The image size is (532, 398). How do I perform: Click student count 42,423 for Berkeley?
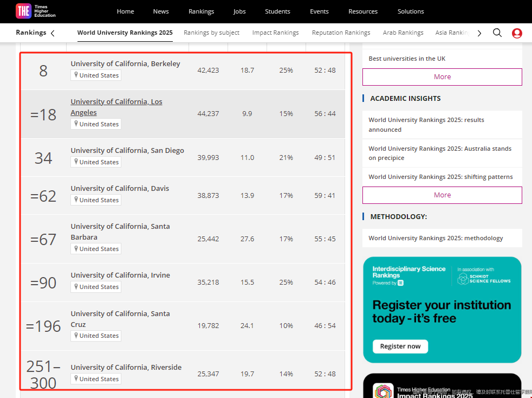click(x=208, y=70)
